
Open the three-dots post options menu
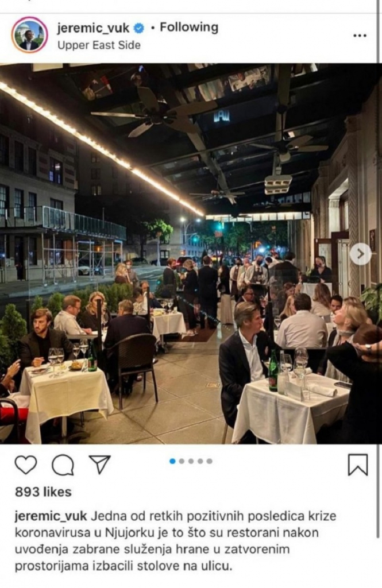pos(360,36)
